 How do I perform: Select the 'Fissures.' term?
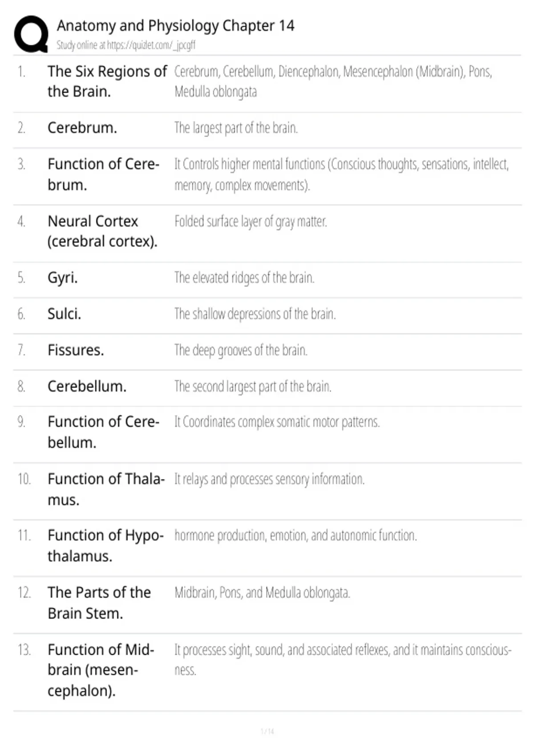pos(76,350)
